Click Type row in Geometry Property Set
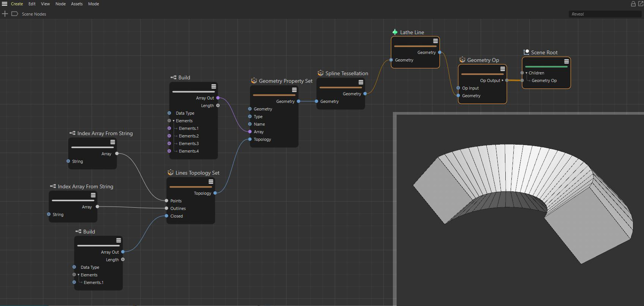 pos(258,117)
